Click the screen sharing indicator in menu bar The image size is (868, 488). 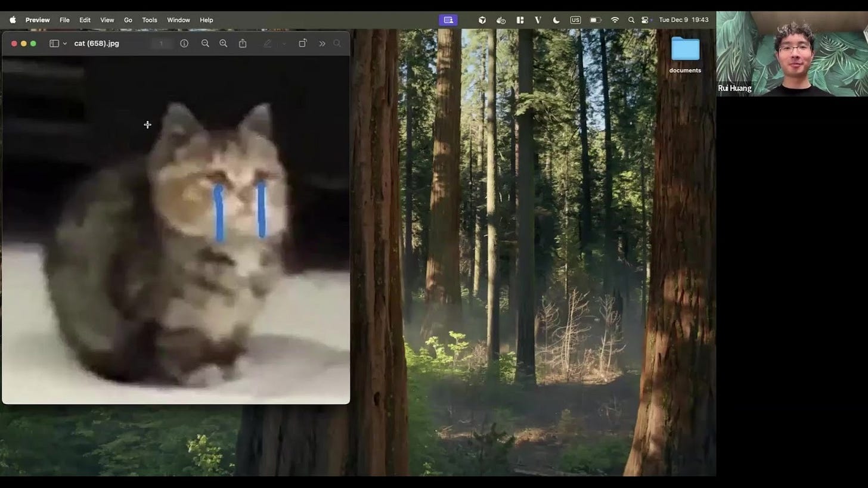[448, 20]
